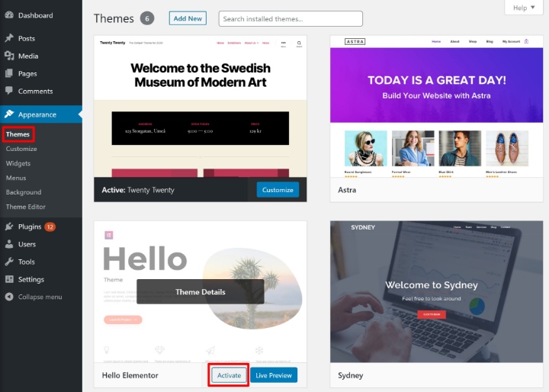Click the Settings sliders icon

[x=9, y=279]
